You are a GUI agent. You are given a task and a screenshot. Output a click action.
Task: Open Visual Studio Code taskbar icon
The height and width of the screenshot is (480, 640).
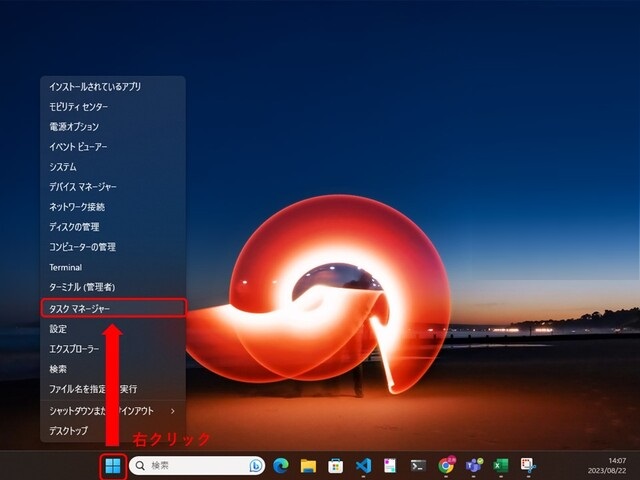(363, 465)
